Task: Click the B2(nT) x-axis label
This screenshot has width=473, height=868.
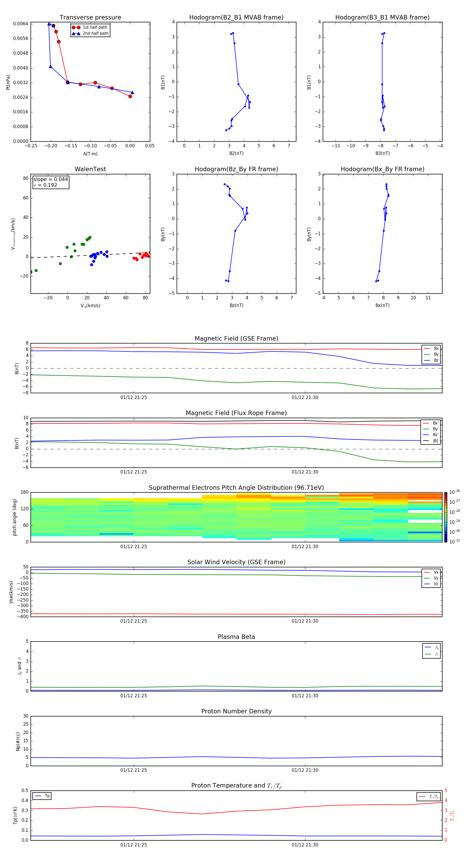Action: 236,153
